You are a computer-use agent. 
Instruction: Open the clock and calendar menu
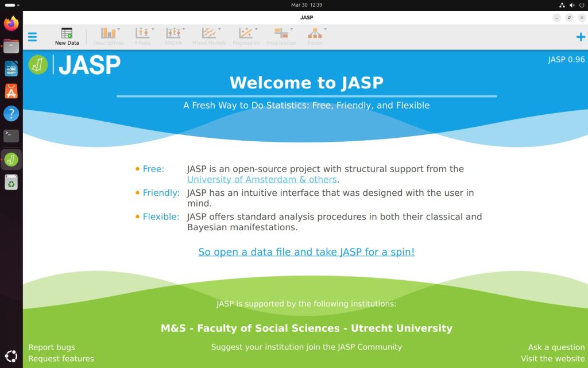[307, 5]
